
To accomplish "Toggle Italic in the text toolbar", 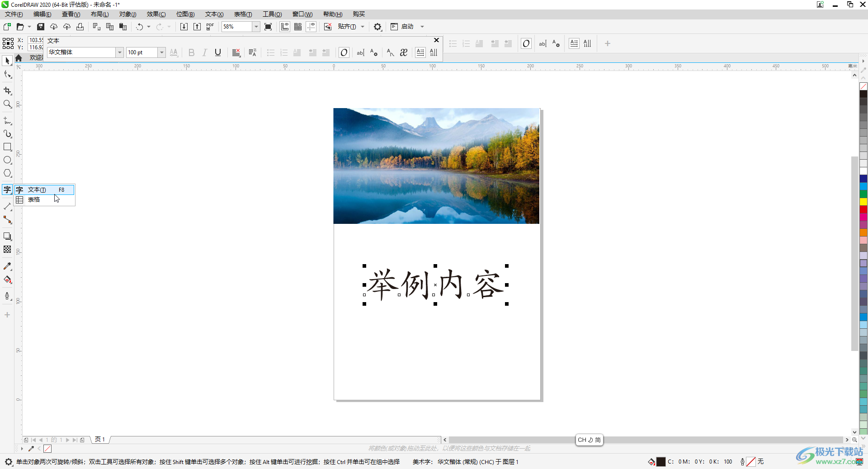I will (204, 52).
